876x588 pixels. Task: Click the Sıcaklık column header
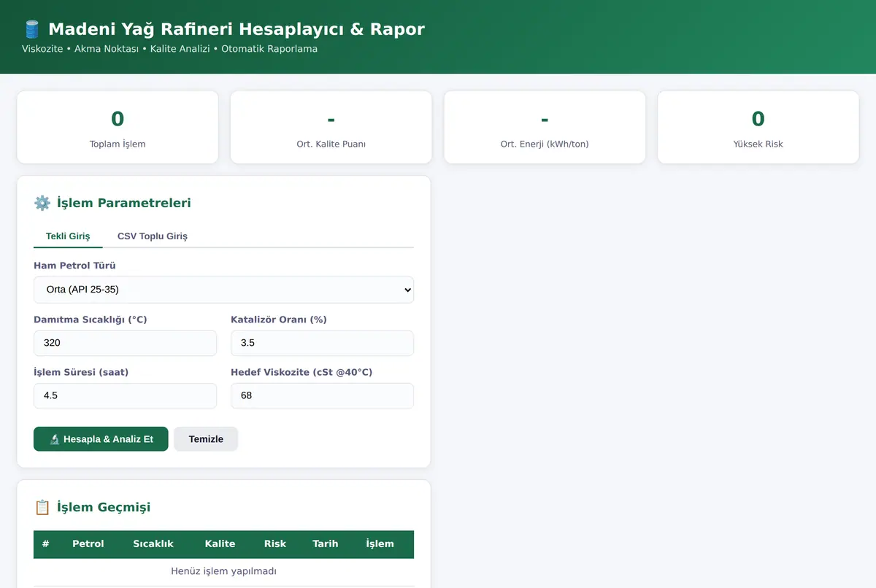pos(153,543)
